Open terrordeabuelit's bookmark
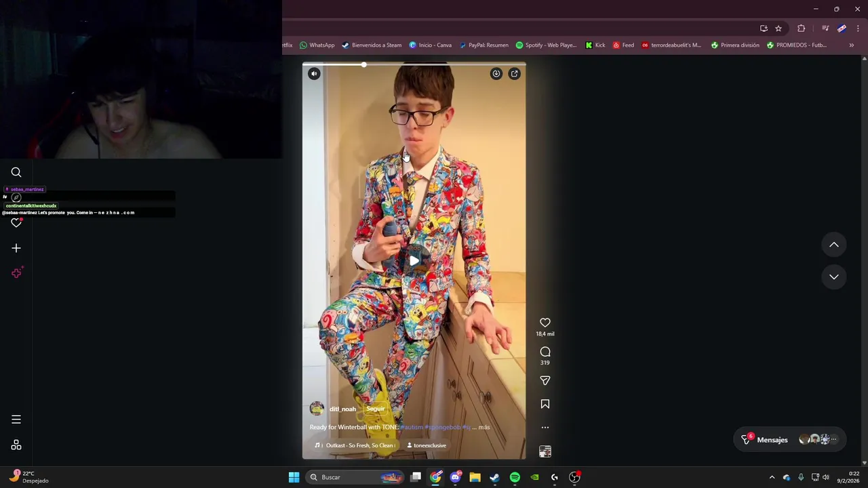The width and height of the screenshot is (868, 488). click(x=671, y=45)
